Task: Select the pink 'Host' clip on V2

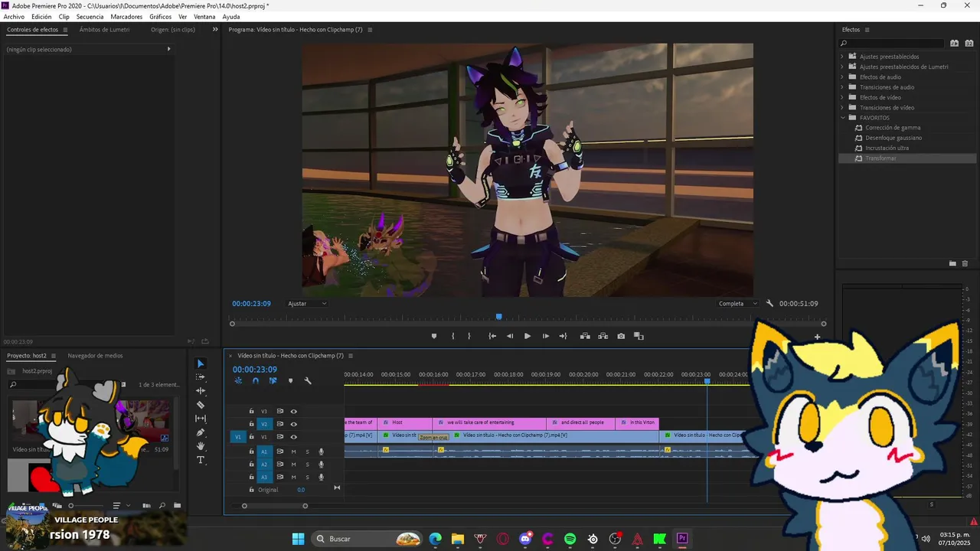Action: [405, 422]
